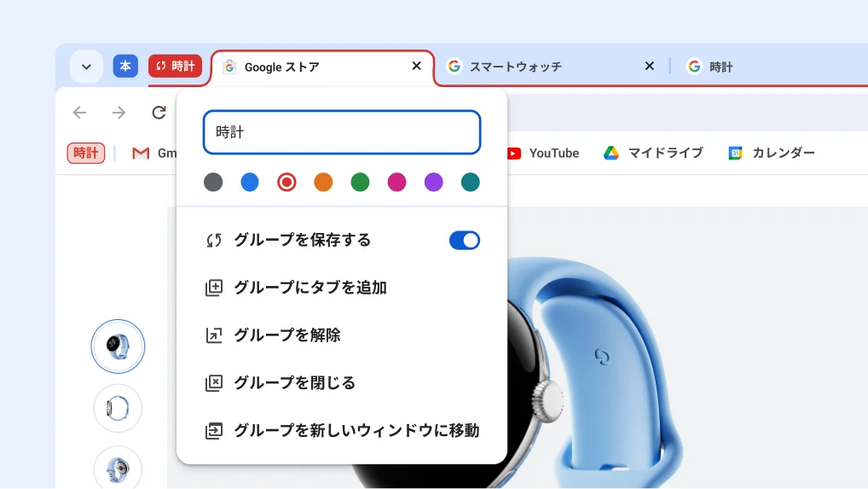Select グループを新しいウィンドウに移動 menu item
868x489 pixels.
[342, 430]
